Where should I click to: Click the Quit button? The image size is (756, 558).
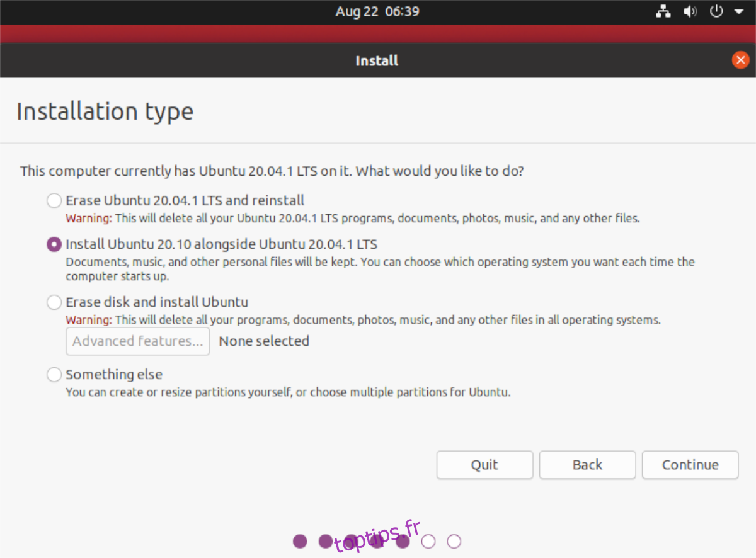pyautogui.click(x=484, y=465)
